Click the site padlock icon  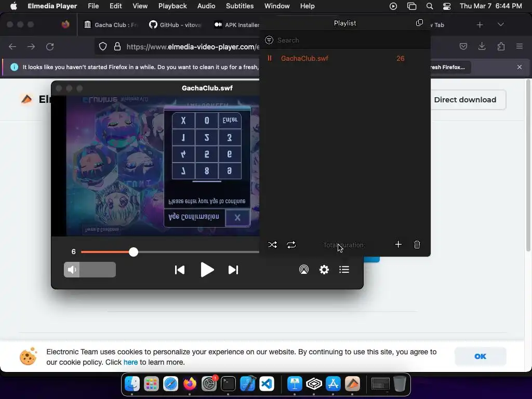click(117, 46)
